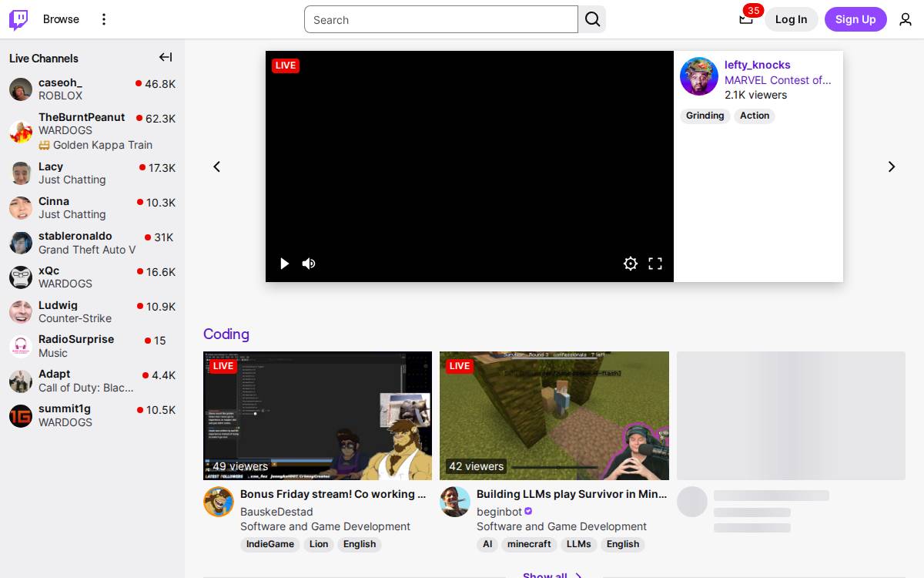924x578 pixels.
Task: Open Lacy channel avatar
Action: (x=21, y=173)
